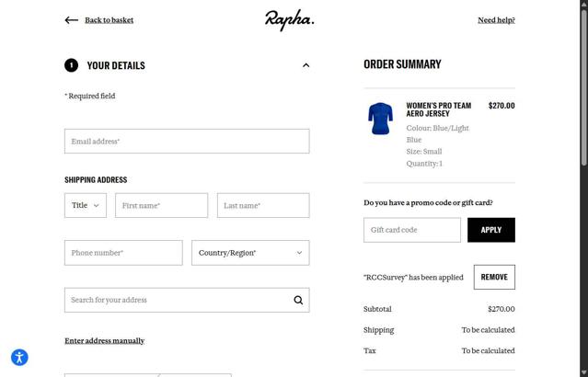View the blue jersey thumbnail
This screenshot has width=588, height=377.
[x=380, y=120]
